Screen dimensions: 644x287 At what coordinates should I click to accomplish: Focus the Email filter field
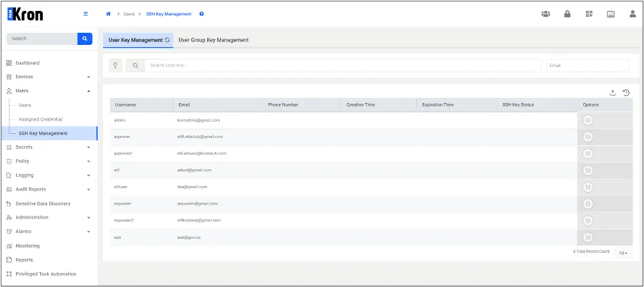tap(588, 65)
